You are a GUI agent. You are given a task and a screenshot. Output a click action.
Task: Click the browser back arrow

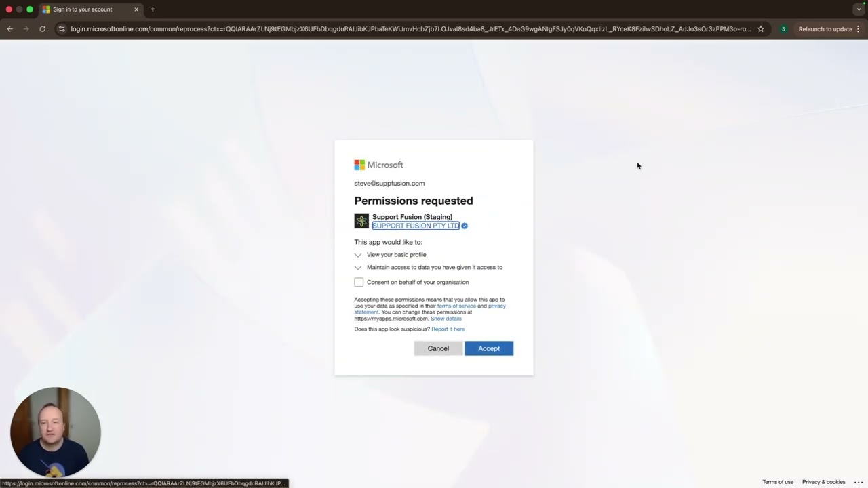tap(9, 29)
